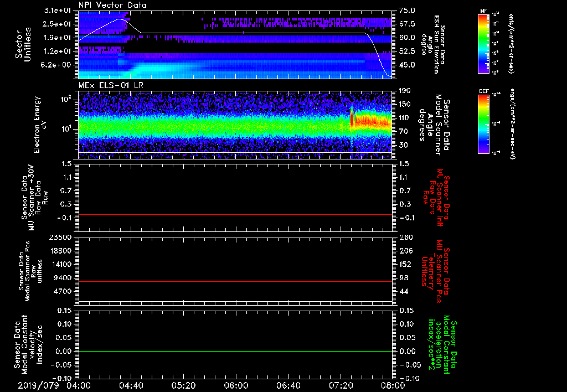Screen dimensions: 567x392
Task: Click the Model Scanner Angle degrees label
Action: coord(434,125)
